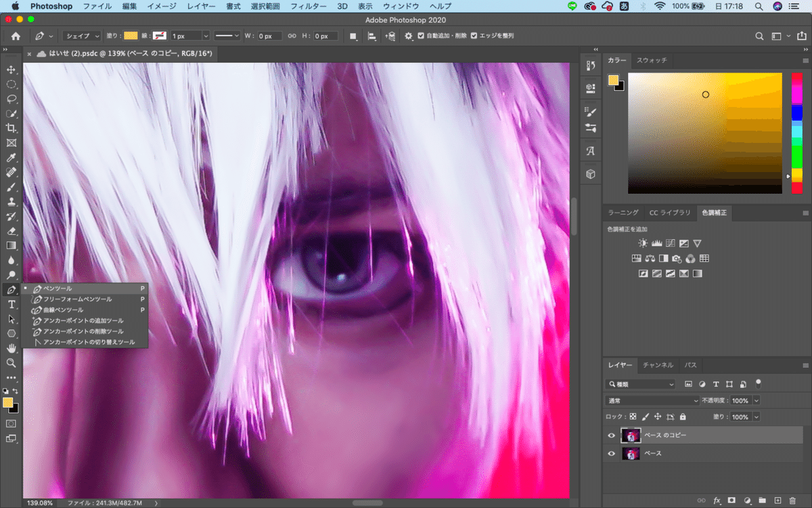Select the Crop tool

point(11,128)
